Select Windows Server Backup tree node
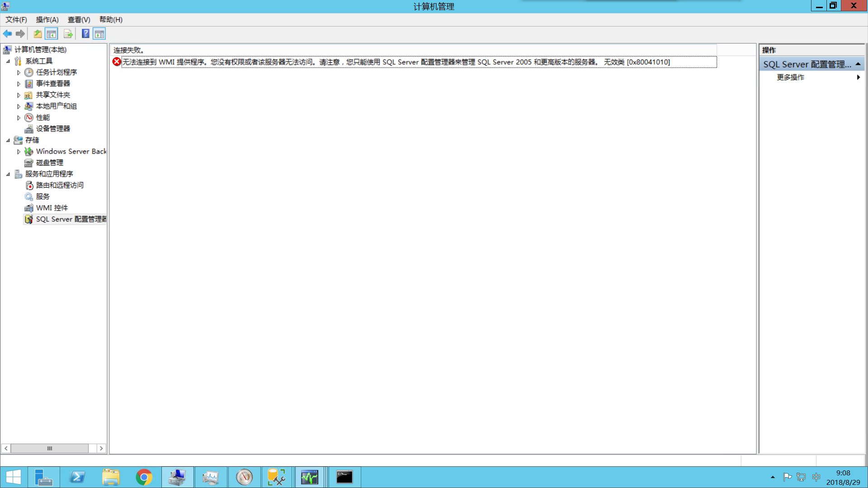This screenshot has width=868, height=488. pos(71,151)
